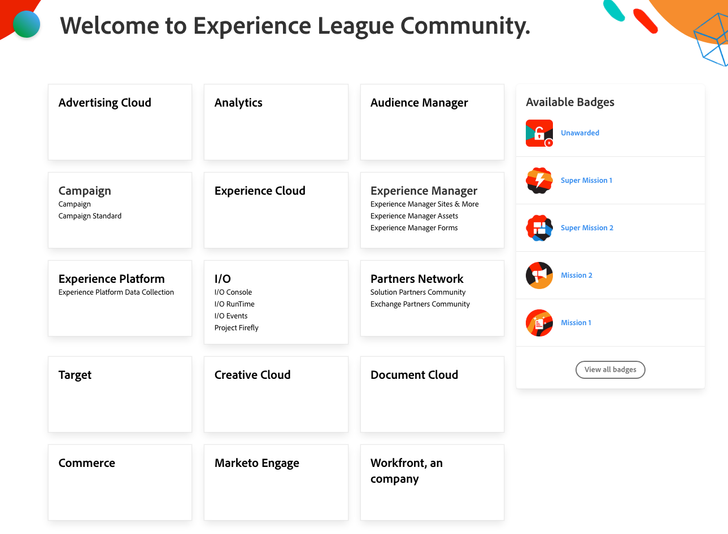The image size is (728, 534).
Task: Click the I/O Console link
Action: pyautogui.click(x=233, y=292)
